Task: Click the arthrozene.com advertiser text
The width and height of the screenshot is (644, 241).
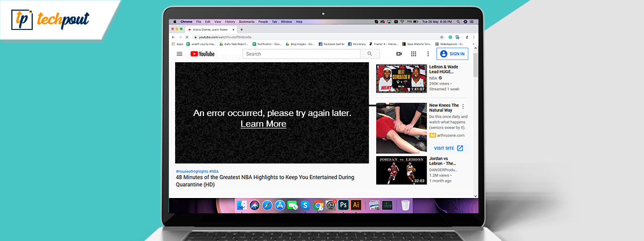Action: coord(451,135)
